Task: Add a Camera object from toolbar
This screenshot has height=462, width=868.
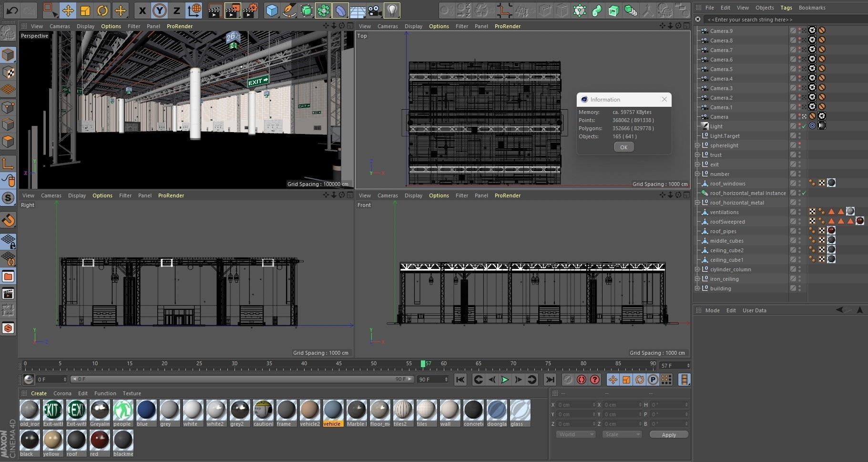Action: [x=375, y=10]
